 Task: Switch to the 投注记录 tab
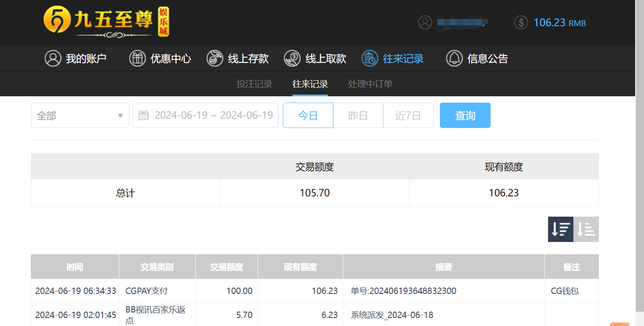tap(254, 84)
